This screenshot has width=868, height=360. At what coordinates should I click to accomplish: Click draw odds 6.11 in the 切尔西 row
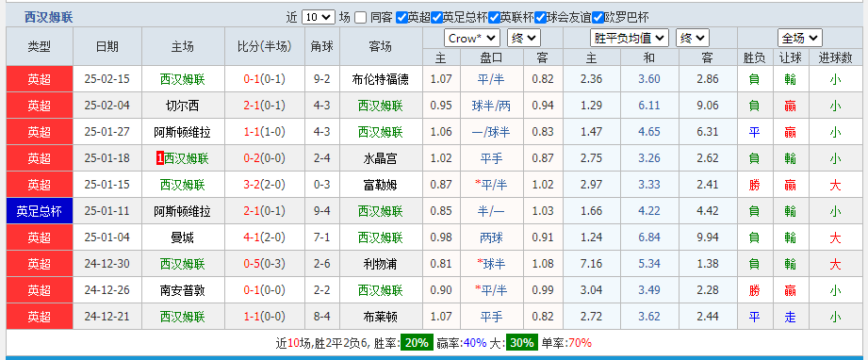[x=649, y=106]
